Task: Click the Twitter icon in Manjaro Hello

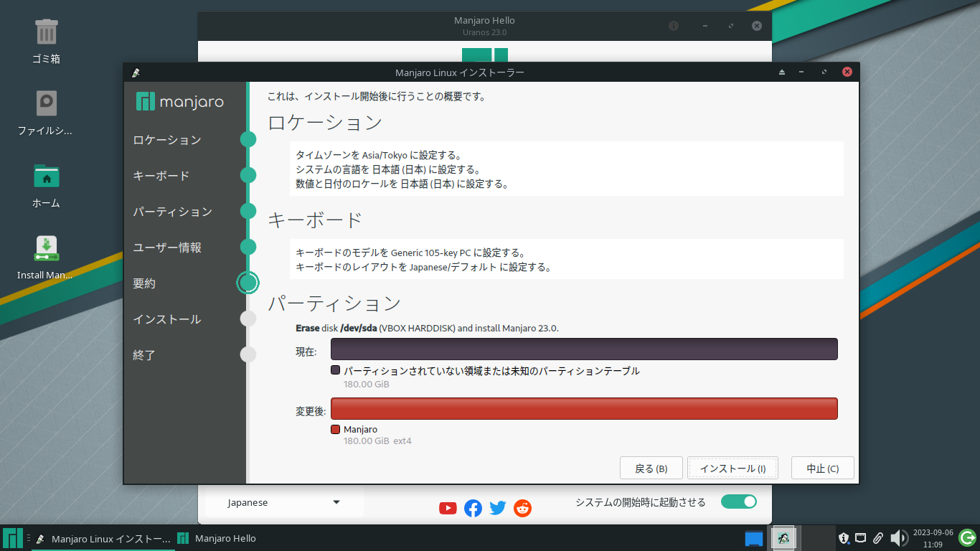Action: [x=498, y=508]
